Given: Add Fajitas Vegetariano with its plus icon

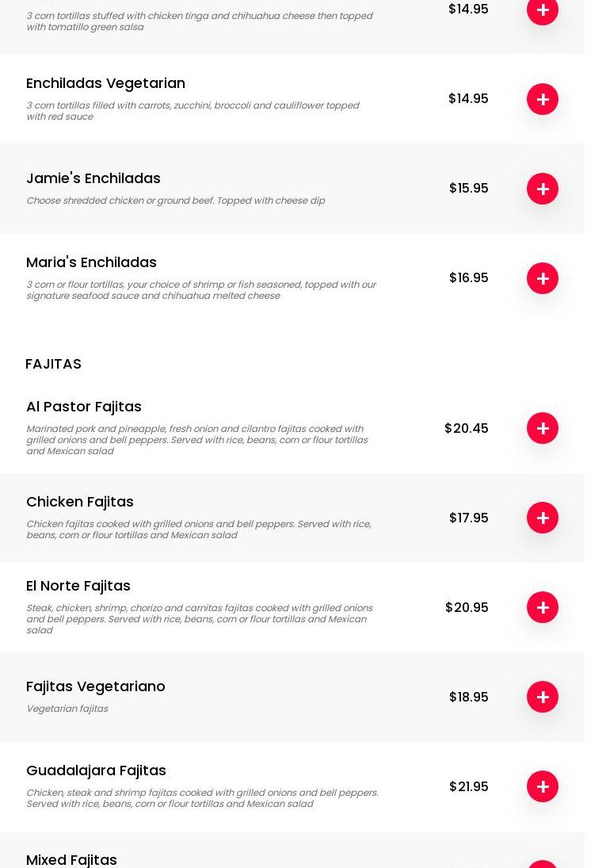Looking at the screenshot, I should coord(542,697).
